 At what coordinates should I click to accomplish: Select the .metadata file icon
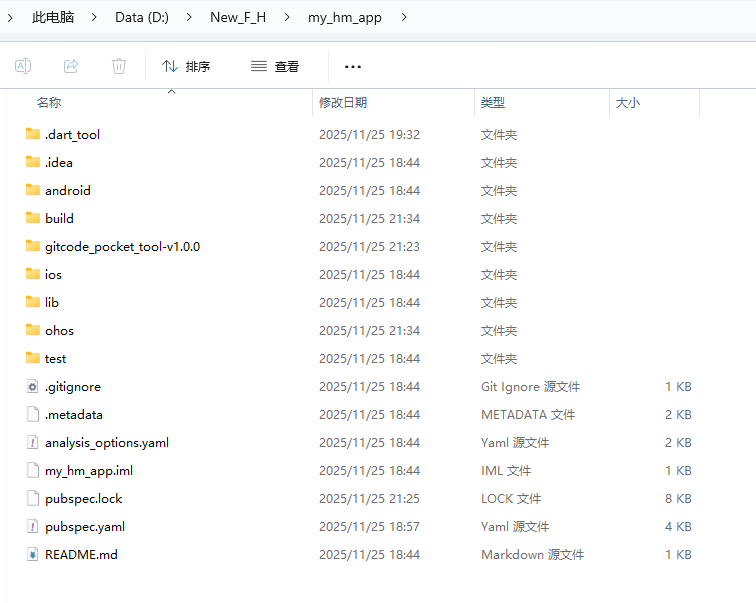(32, 414)
